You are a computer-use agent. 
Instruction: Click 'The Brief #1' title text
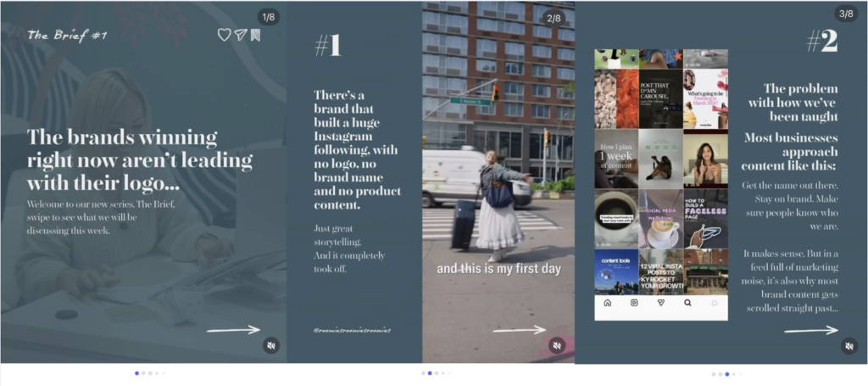point(67,35)
